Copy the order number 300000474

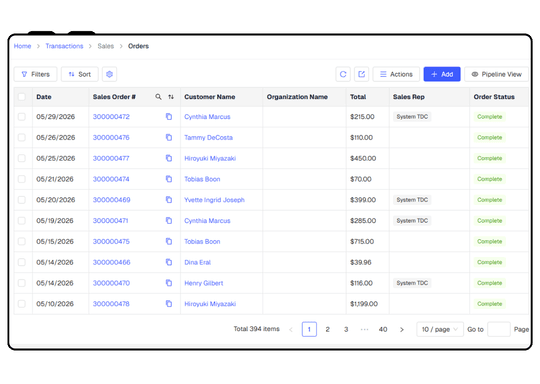tap(169, 179)
